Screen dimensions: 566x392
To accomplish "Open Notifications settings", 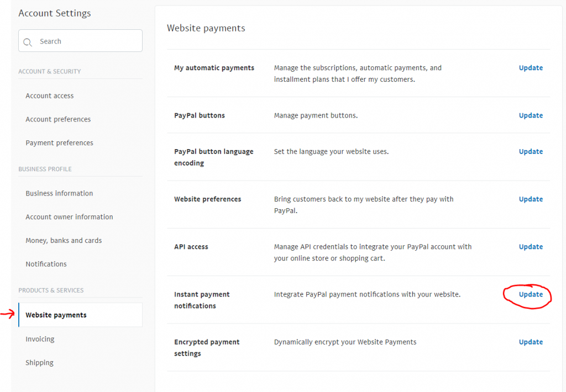I will (46, 264).
